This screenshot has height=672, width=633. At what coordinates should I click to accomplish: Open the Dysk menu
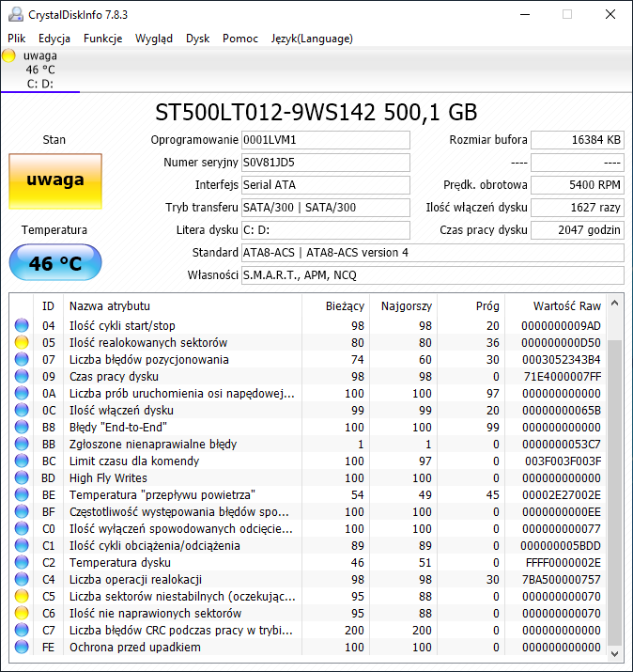click(197, 39)
